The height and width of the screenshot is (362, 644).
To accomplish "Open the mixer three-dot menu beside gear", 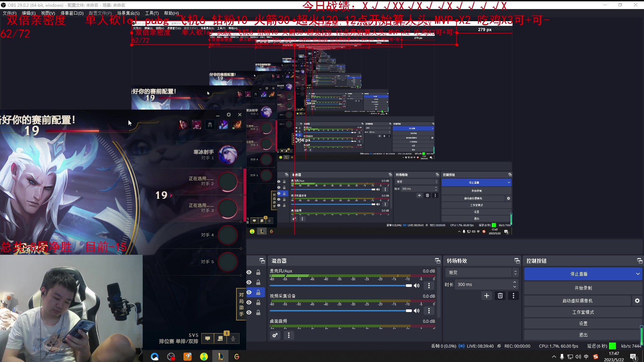I will click(x=289, y=335).
